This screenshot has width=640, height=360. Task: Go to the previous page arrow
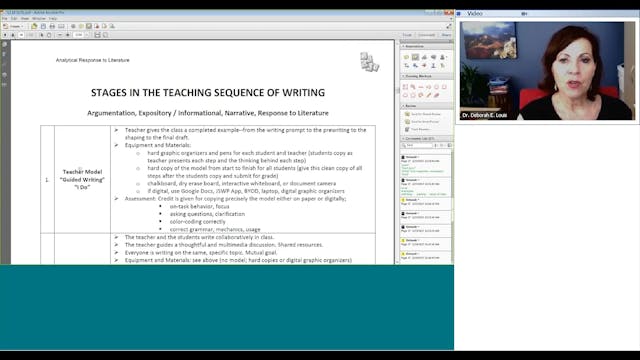click(x=5, y=35)
